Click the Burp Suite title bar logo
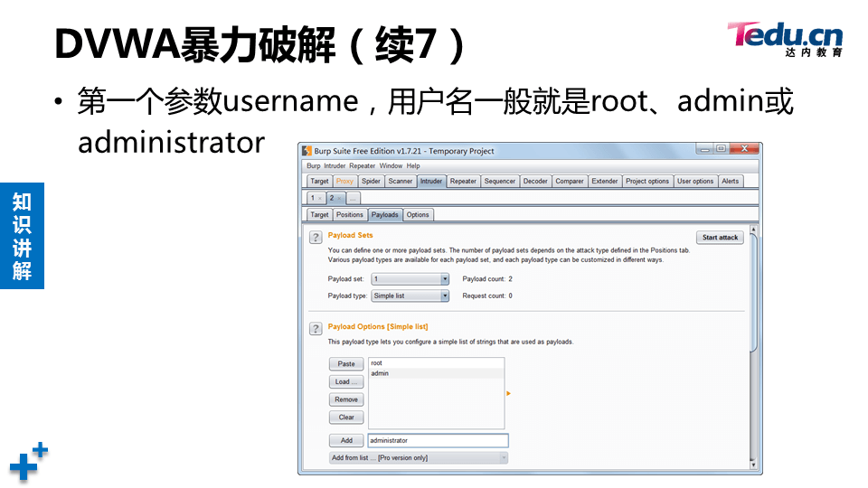The image size is (868, 488). pos(307,151)
